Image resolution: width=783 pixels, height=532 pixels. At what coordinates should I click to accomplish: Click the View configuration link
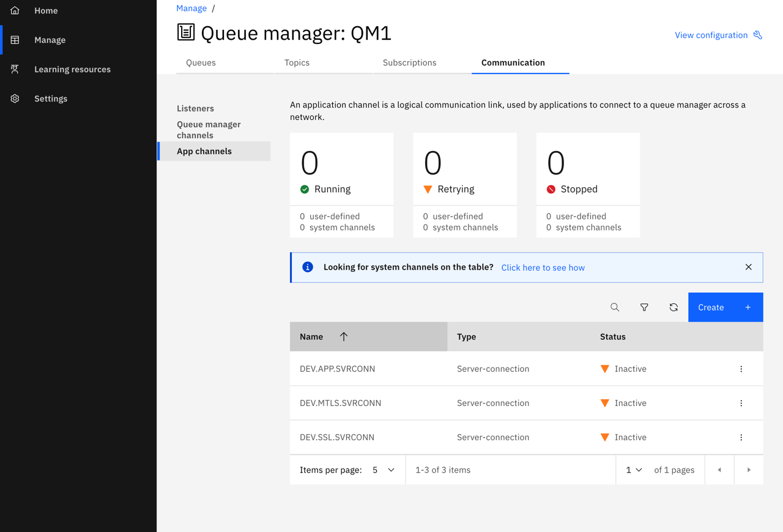click(711, 35)
